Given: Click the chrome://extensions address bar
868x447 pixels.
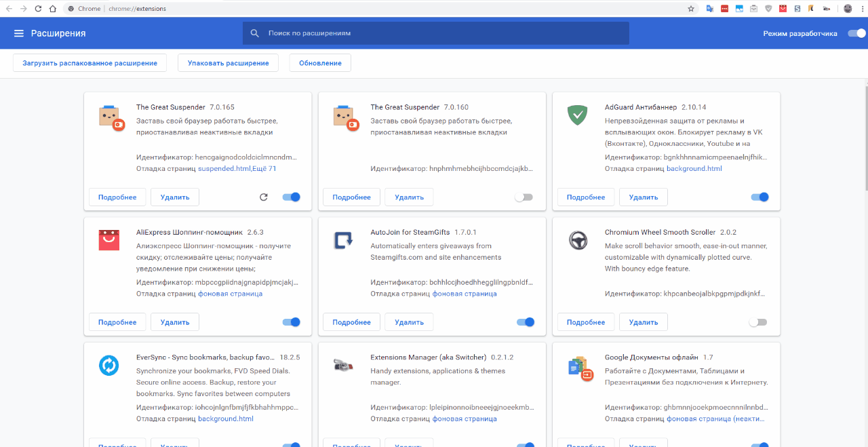Looking at the screenshot, I should click(380, 9).
